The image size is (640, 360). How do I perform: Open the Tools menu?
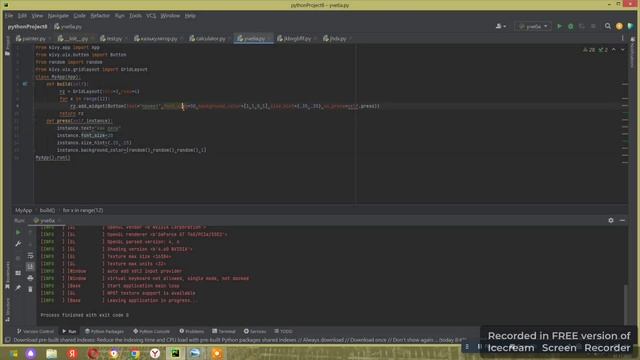tap(135, 16)
